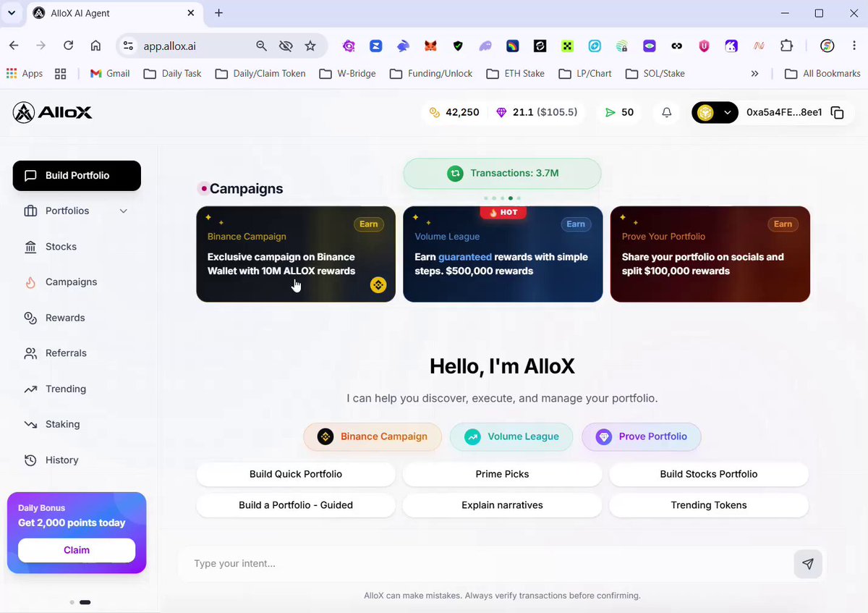Open the network selector dropdown
The height and width of the screenshot is (613, 868).
tap(715, 113)
